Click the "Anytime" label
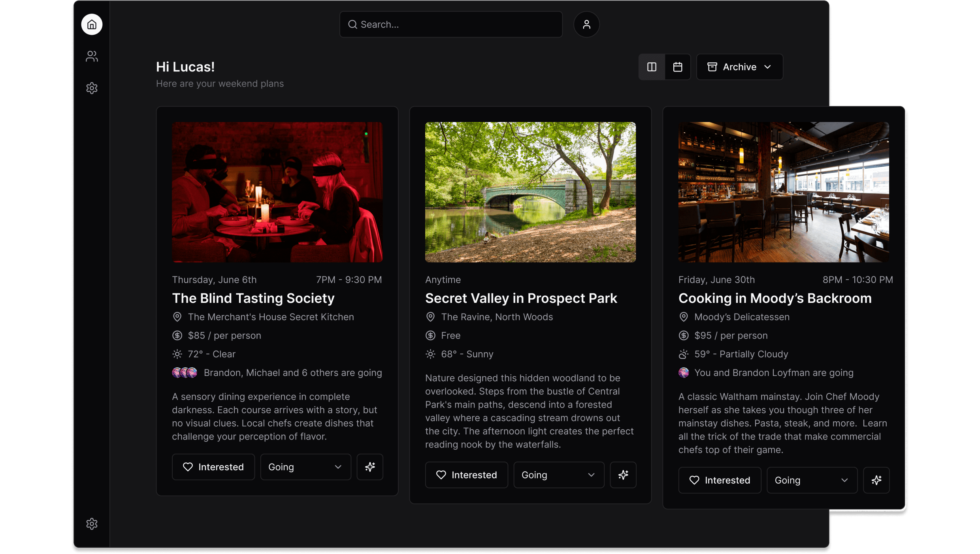This screenshot has height=554, width=980. click(443, 280)
